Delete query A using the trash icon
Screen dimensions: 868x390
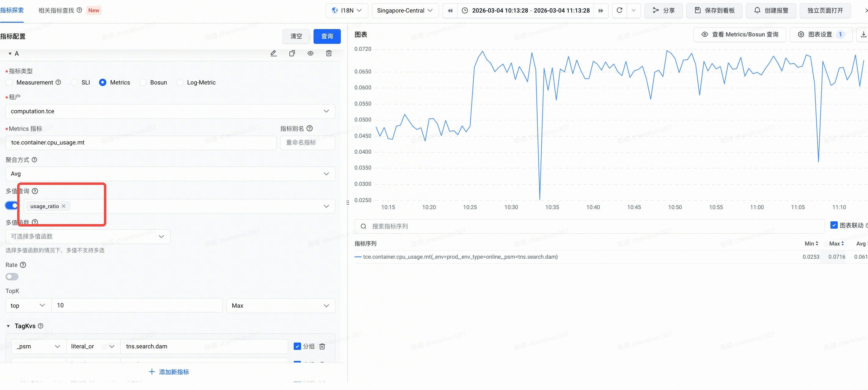[329, 53]
